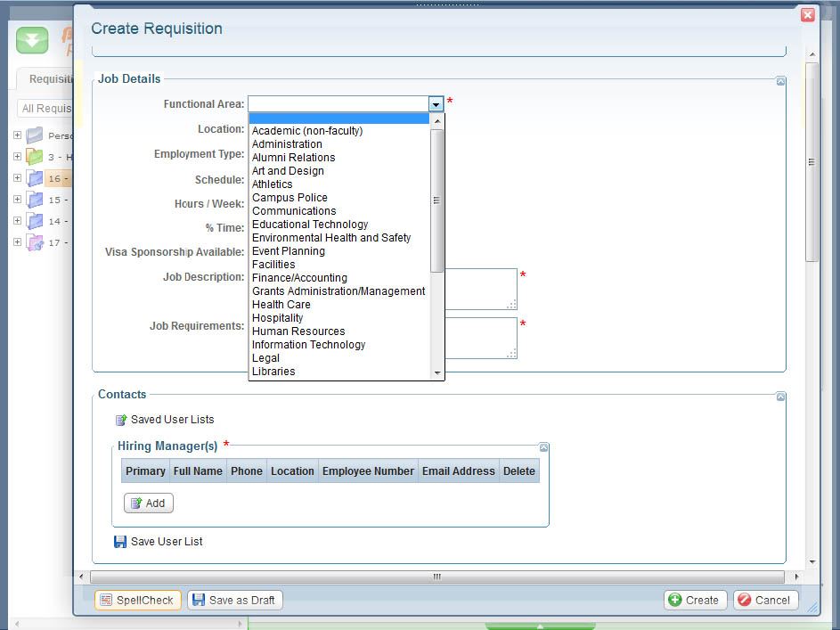Select Human Resources from the list

point(298,331)
